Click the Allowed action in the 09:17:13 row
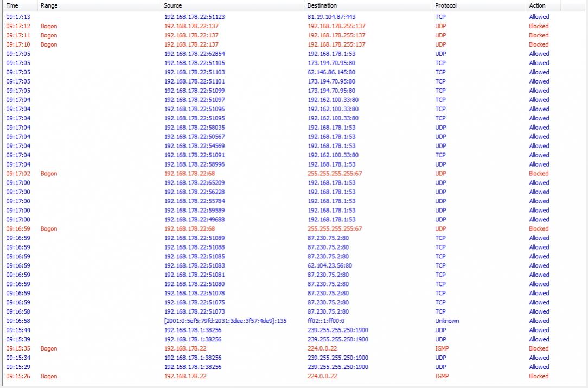Image resolution: width=588 pixels, height=388 pixels. (539, 17)
